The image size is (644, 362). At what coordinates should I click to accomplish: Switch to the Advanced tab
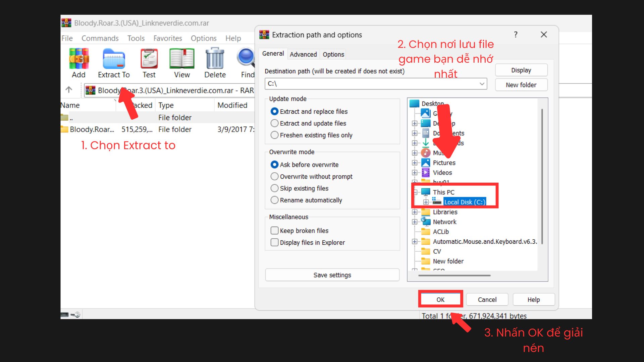pyautogui.click(x=303, y=54)
